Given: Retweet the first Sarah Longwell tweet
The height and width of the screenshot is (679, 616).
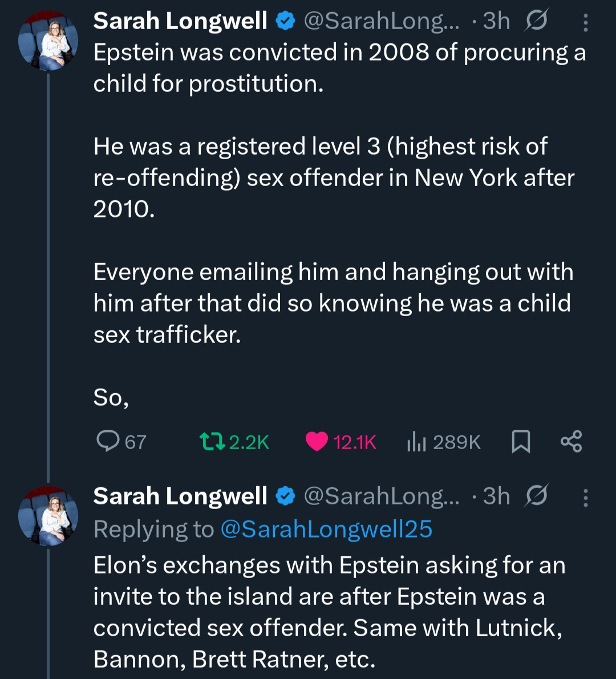Looking at the screenshot, I should (x=213, y=441).
